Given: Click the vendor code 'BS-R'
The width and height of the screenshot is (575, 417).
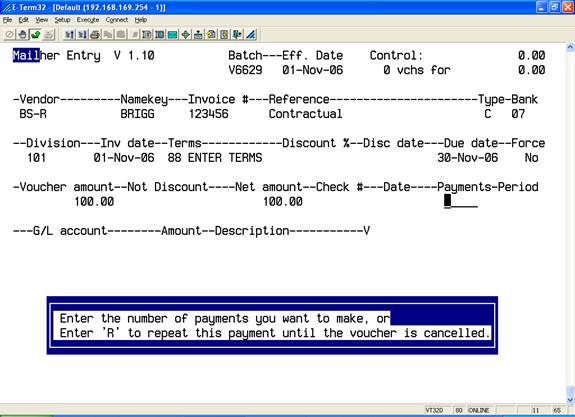Looking at the screenshot, I should tap(33, 114).
